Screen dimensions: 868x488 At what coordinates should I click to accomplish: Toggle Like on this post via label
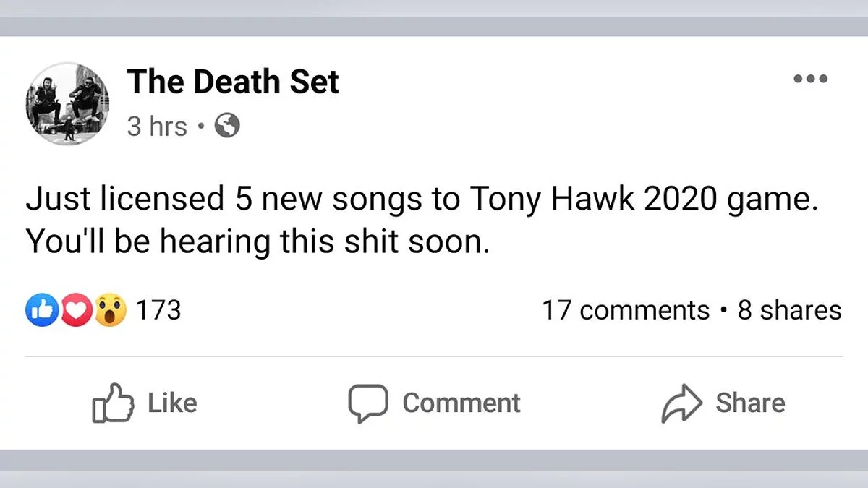(x=172, y=403)
